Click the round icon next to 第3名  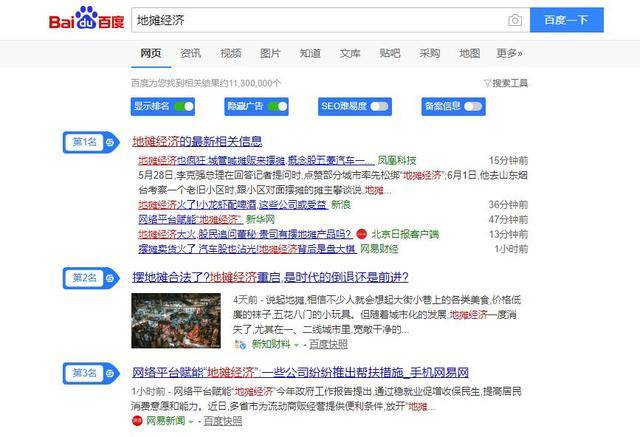[x=110, y=373]
